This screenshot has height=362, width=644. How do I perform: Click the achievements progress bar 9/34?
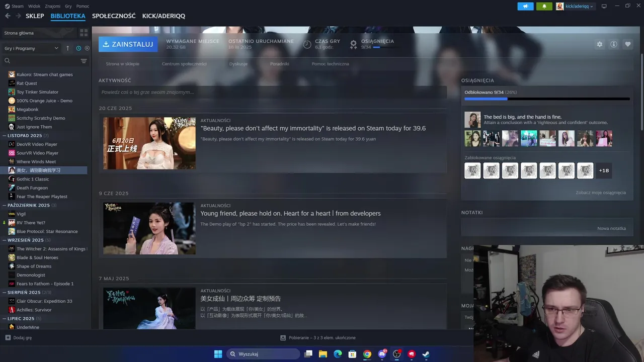tap(547, 99)
